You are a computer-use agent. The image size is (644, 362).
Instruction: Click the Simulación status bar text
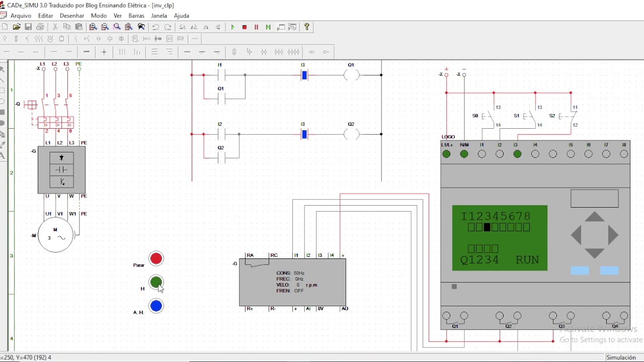point(621,357)
